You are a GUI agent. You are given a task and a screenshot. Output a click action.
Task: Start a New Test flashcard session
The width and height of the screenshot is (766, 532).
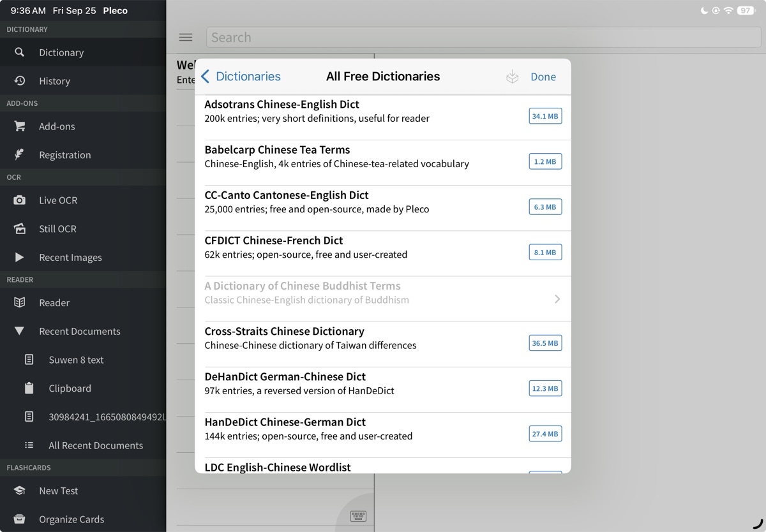pos(83,491)
